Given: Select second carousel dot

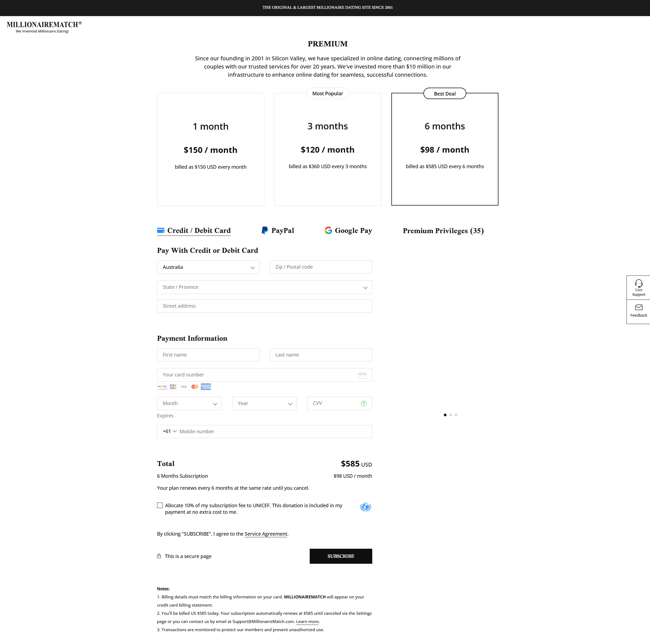Looking at the screenshot, I should click(x=450, y=415).
